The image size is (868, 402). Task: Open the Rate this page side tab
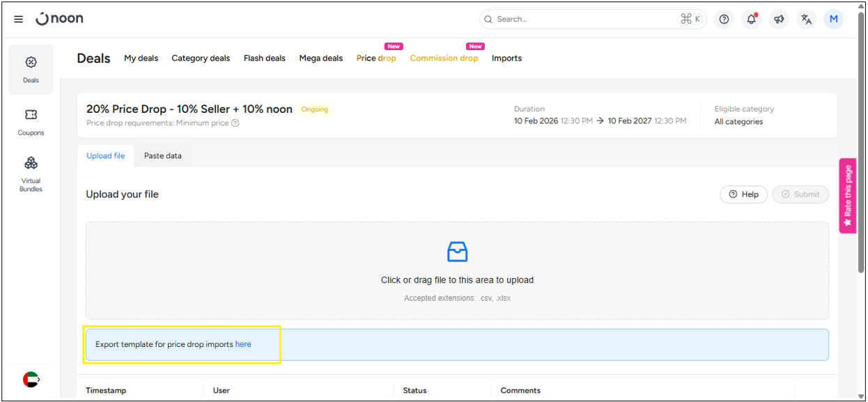(847, 196)
